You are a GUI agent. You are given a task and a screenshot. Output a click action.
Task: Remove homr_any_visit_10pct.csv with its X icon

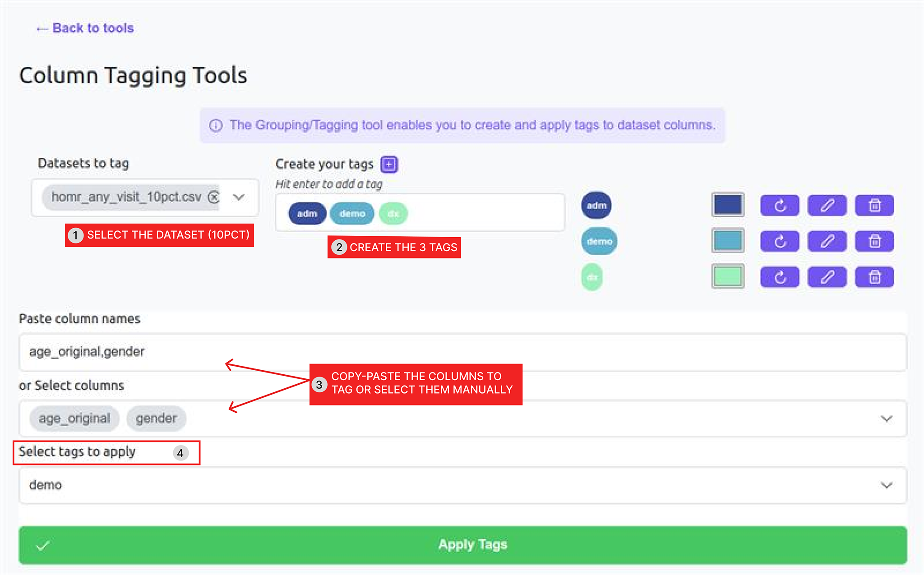[213, 197]
